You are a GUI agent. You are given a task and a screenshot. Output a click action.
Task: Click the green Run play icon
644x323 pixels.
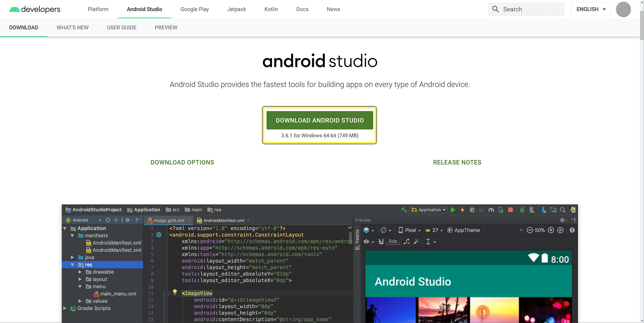point(453,210)
